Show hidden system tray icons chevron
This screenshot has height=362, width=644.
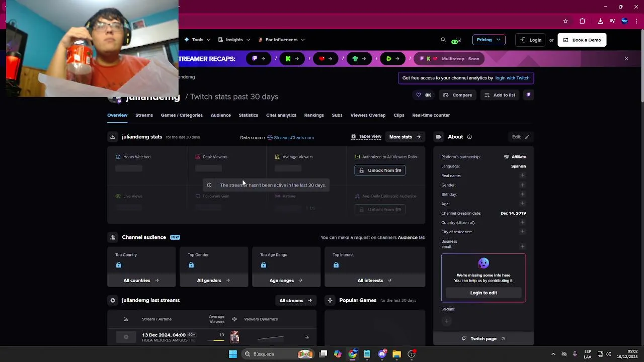click(x=553, y=354)
